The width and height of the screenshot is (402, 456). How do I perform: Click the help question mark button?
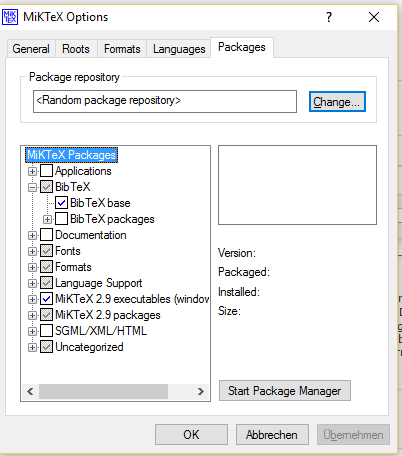[329, 17]
